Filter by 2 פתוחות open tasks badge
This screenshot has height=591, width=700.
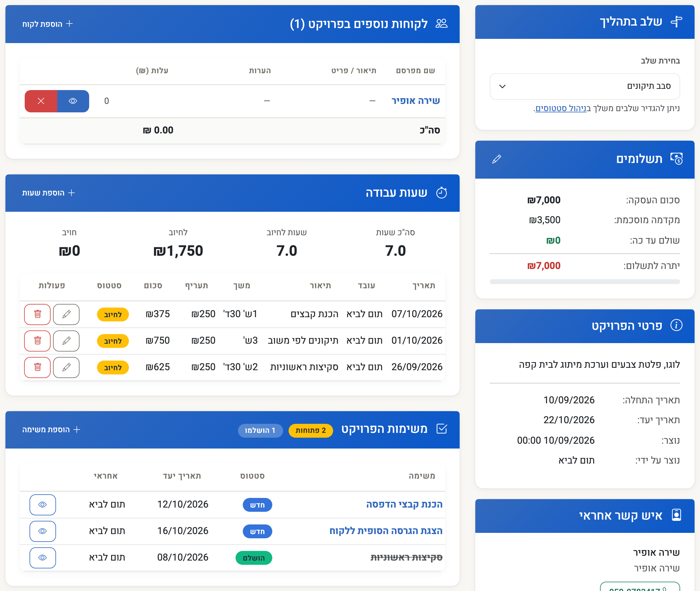click(x=311, y=430)
